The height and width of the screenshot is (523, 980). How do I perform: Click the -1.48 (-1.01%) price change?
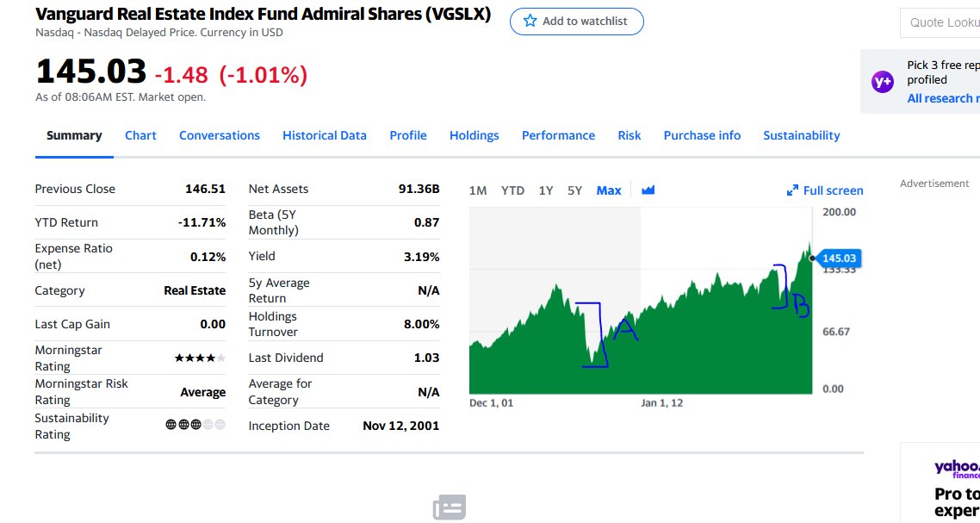click(232, 75)
